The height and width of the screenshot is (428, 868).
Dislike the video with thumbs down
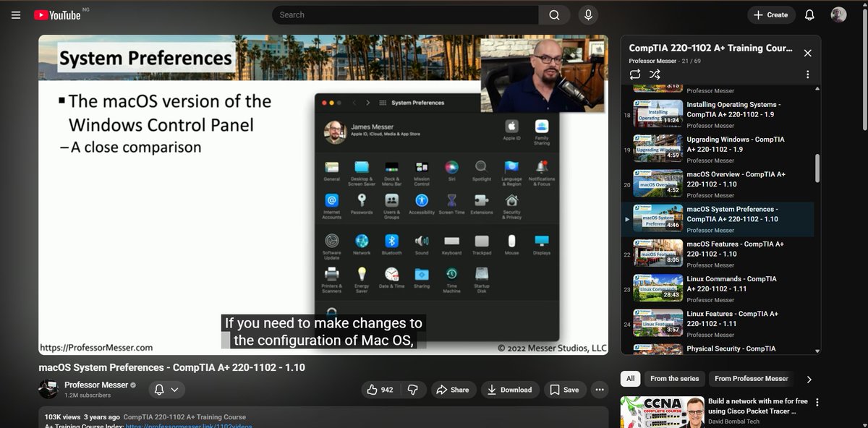tap(413, 390)
